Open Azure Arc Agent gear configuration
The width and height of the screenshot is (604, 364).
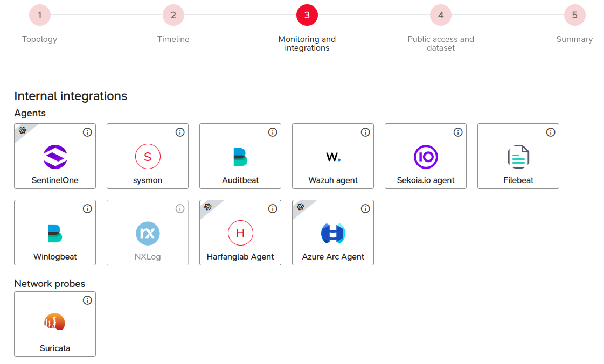pyautogui.click(x=301, y=207)
